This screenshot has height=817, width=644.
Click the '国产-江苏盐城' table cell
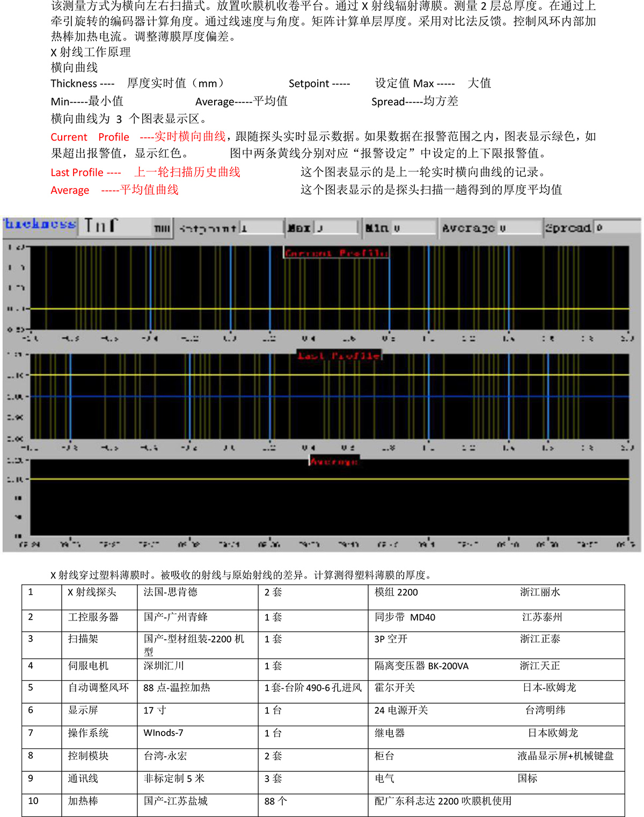click(x=175, y=801)
